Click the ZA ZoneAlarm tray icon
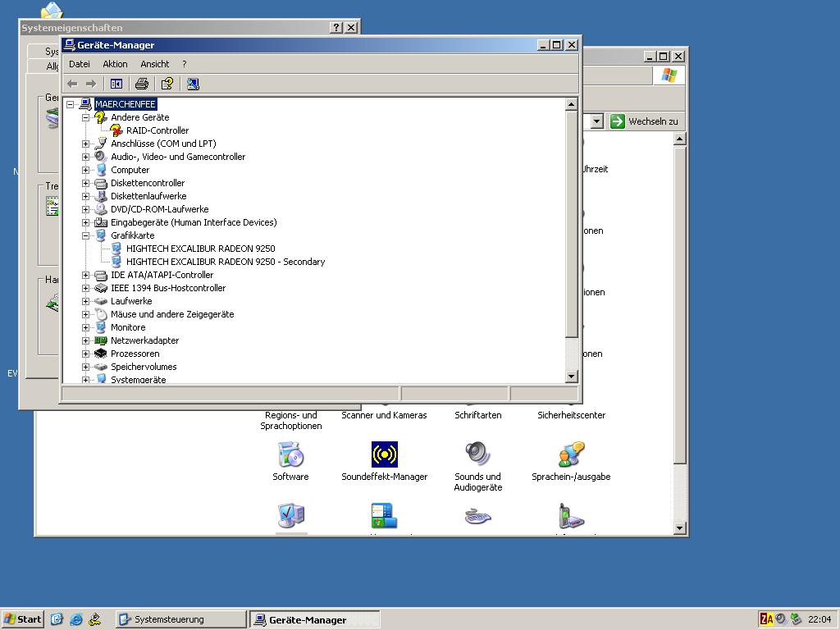Screen dimensions: 840x630 (766, 619)
